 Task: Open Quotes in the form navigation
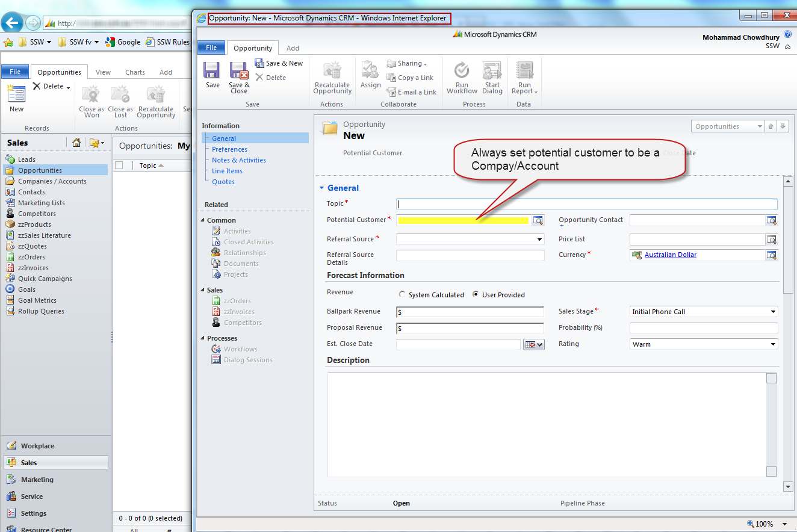coord(223,182)
